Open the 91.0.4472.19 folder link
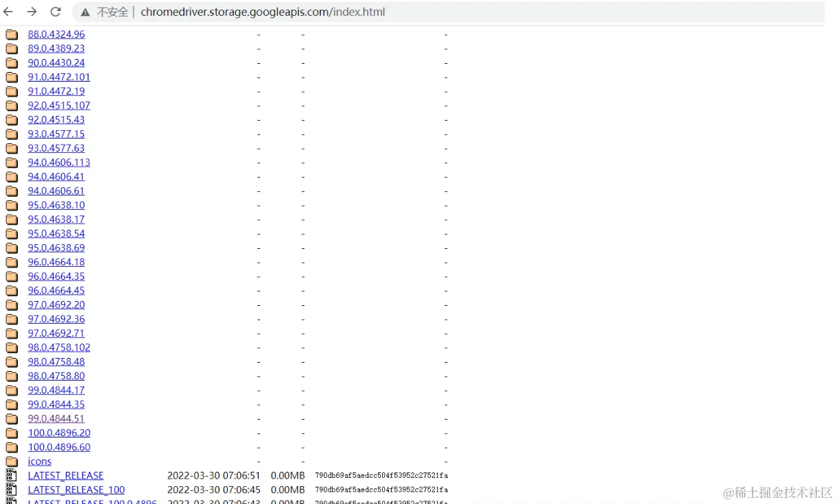Viewport: 837px width, 504px height. tap(56, 91)
